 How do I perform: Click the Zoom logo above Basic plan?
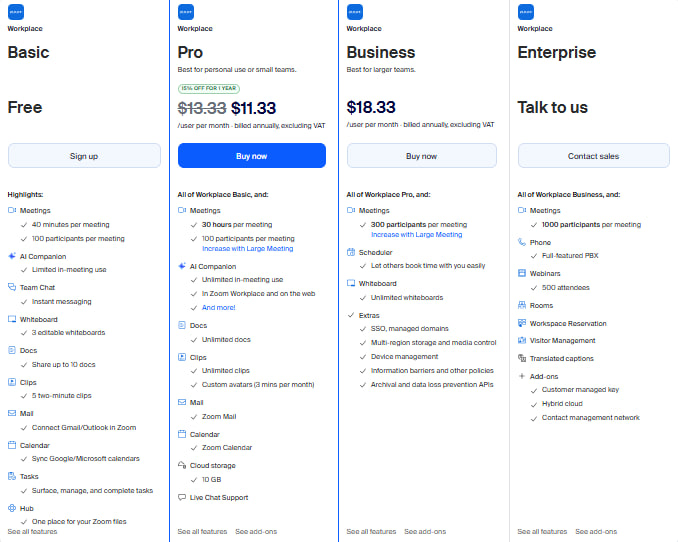pyautogui.click(x=15, y=12)
